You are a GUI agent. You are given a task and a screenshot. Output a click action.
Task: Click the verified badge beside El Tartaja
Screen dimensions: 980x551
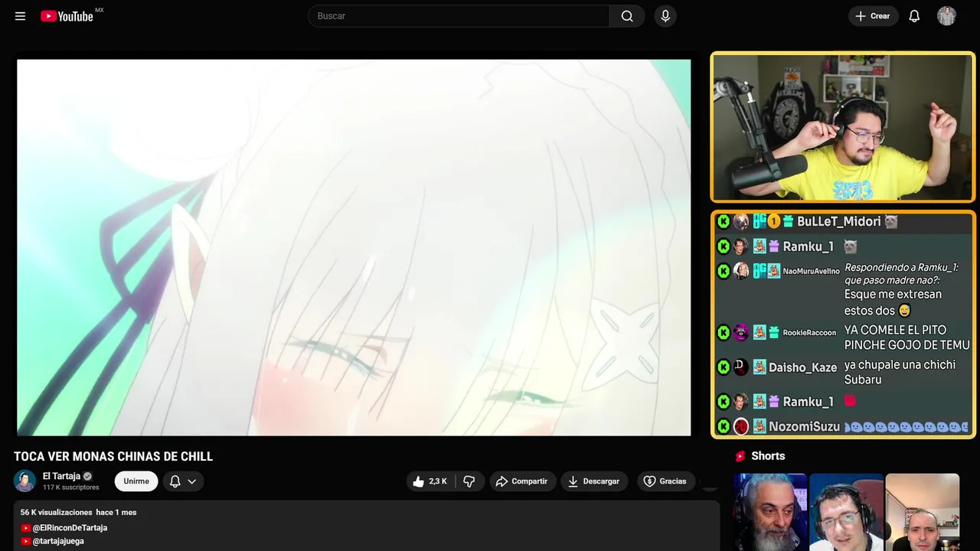(x=87, y=476)
